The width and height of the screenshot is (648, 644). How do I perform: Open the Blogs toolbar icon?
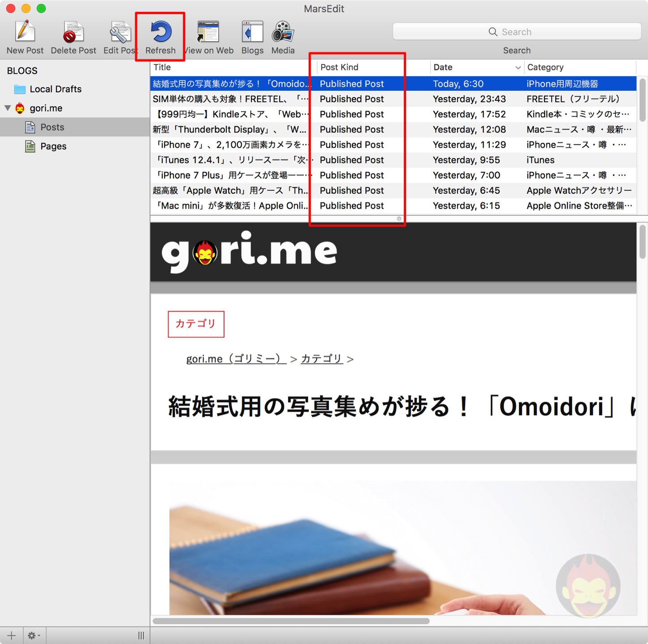pos(252,32)
